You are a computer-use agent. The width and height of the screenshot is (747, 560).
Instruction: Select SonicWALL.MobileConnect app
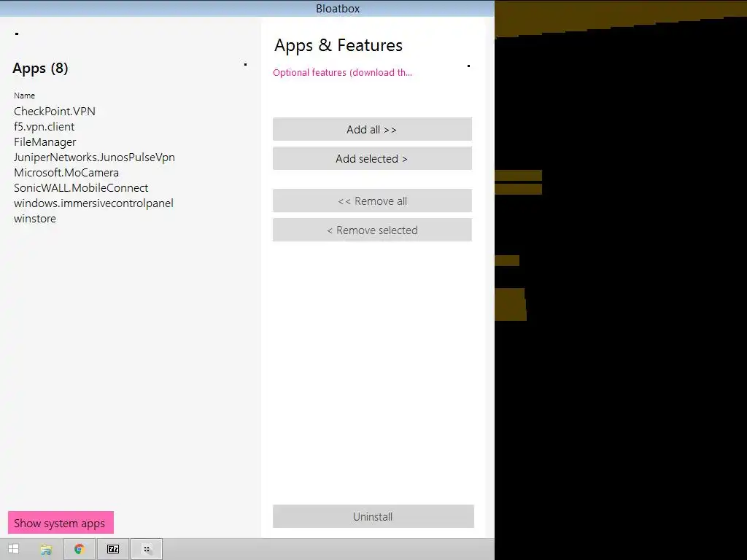pos(80,187)
